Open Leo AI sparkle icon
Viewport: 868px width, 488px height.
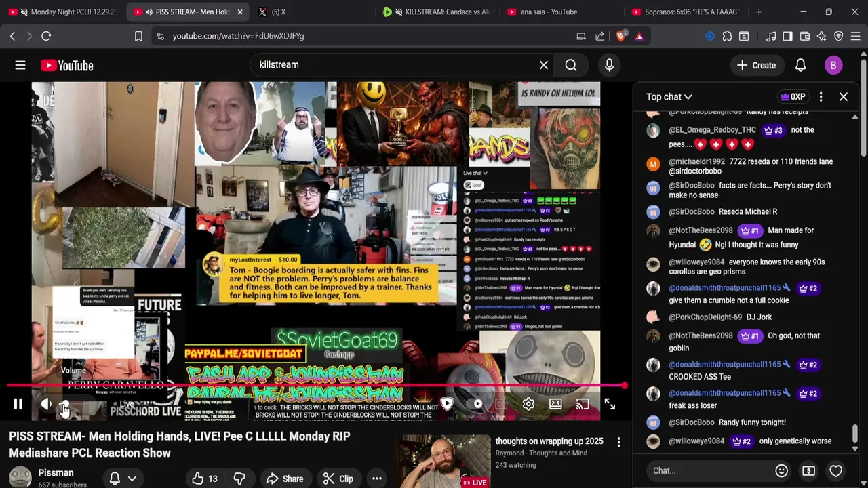pos(821,36)
